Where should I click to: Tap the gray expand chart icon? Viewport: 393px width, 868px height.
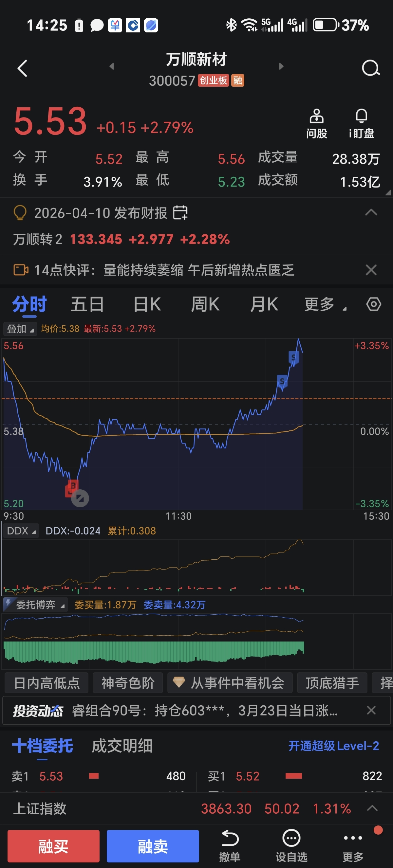80,498
